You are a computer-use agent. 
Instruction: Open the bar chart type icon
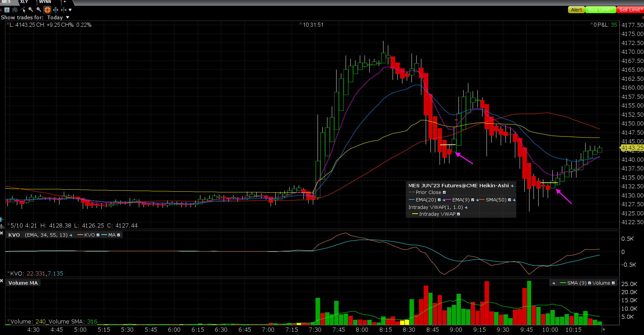[x=15, y=10]
